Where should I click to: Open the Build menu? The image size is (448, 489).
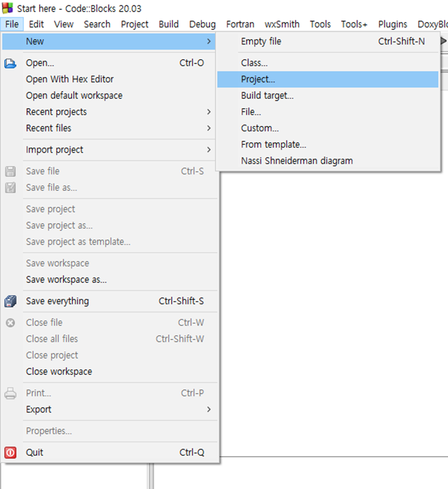point(168,25)
